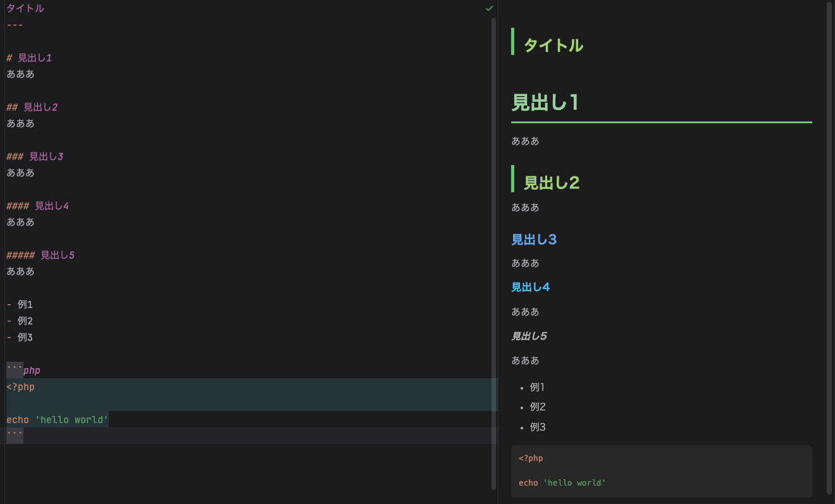Screen dimensions: 835x504
Task: Click the echo 'hello world' editor line
Action: 58,419
